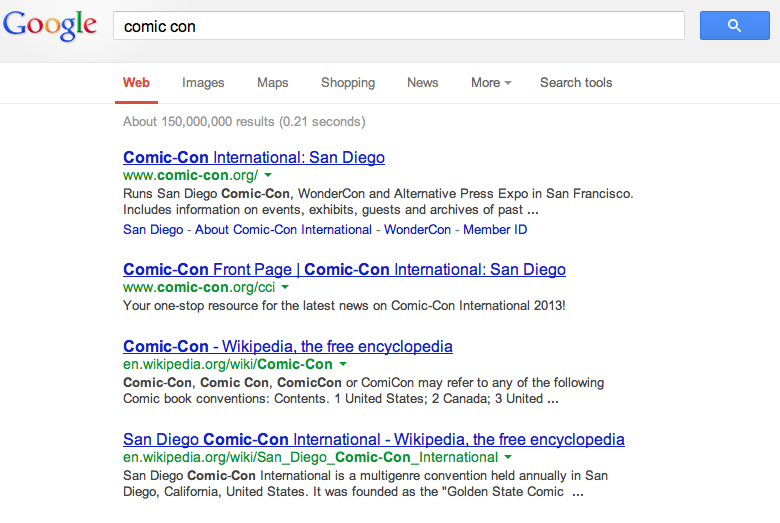Click snippet 'Comic book conventions: Contents'
This screenshot has height=523, width=780.
341,399
